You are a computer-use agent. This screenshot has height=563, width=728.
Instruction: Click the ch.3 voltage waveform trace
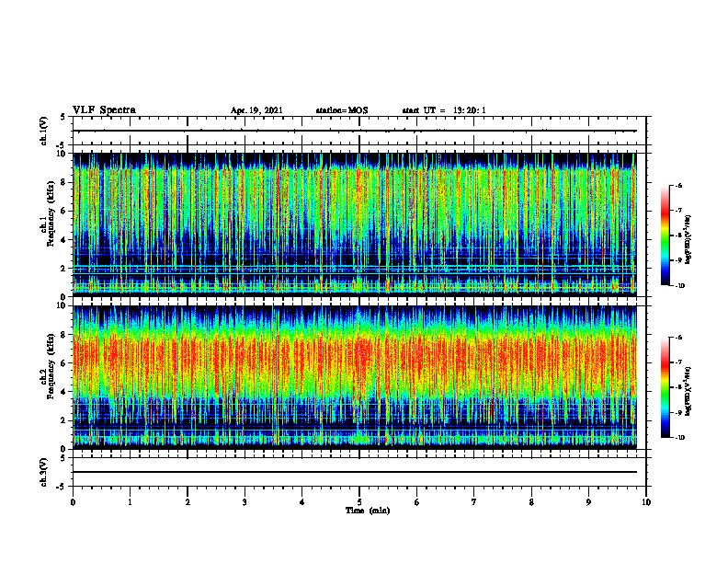355,472
